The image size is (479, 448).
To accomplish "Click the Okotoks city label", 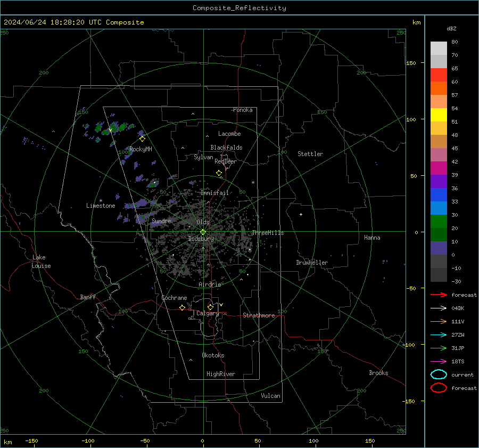I will coord(213,355).
